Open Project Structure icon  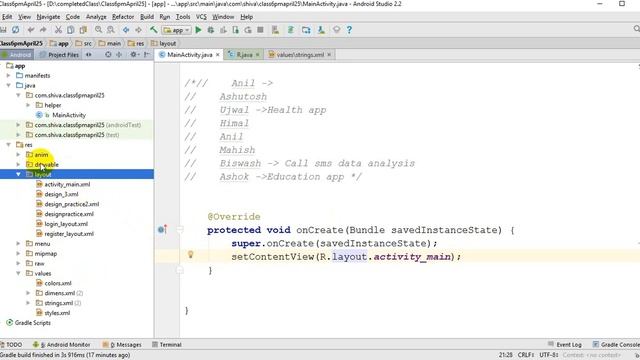[306, 30]
